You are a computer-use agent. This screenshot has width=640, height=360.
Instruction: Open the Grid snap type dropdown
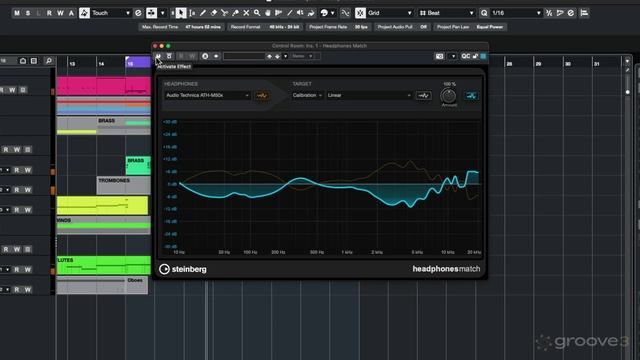click(390, 13)
